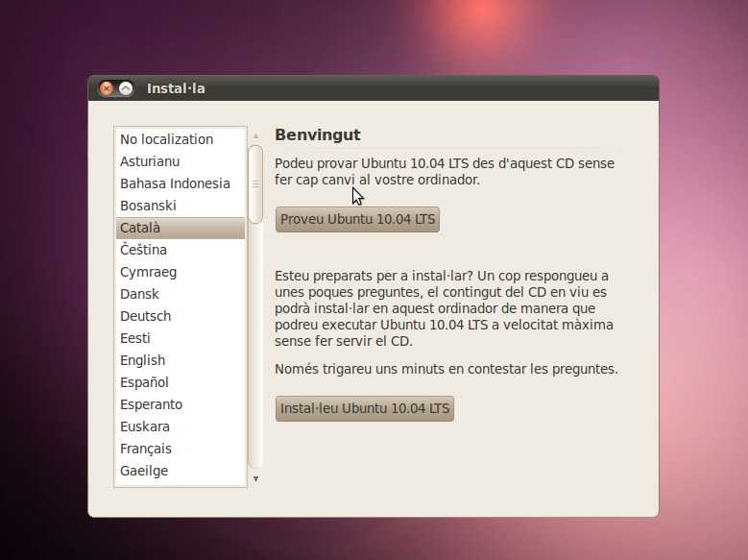Click the Benvingut heading

(317, 135)
